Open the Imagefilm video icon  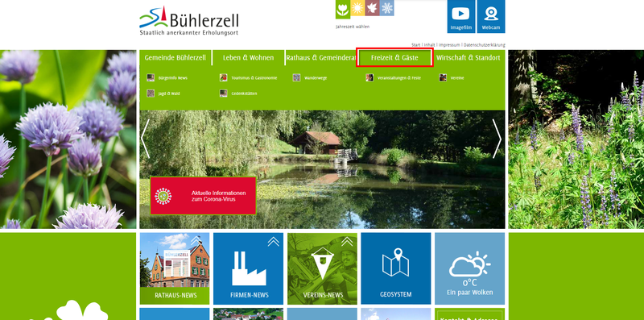tap(460, 16)
